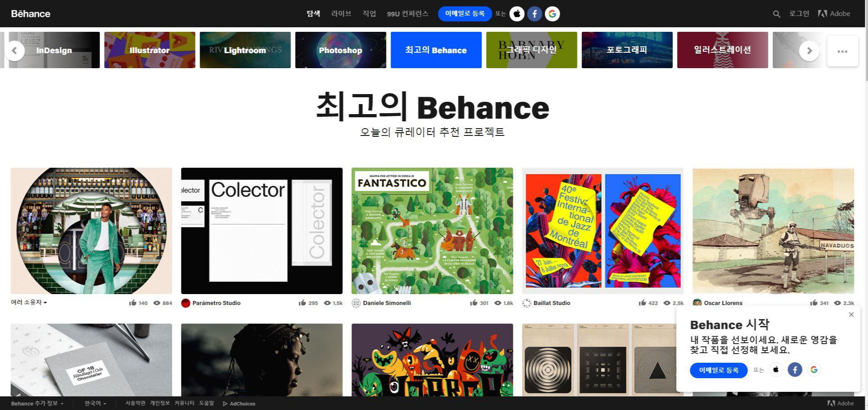Expand Behance 추가 정보 footer dropdown
868x410 pixels.
click(x=37, y=404)
